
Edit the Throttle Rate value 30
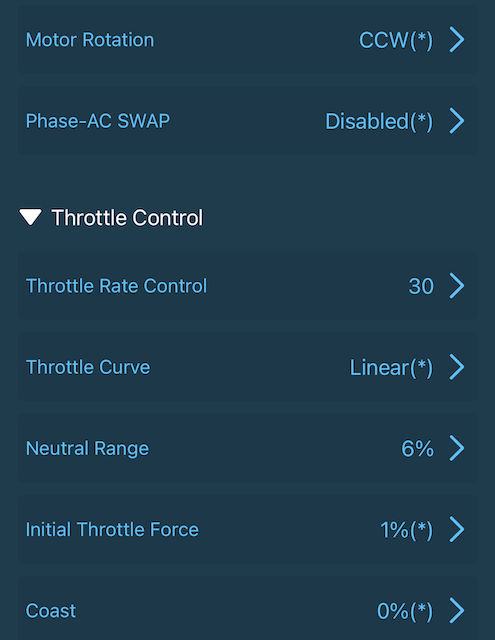tap(421, 286)
